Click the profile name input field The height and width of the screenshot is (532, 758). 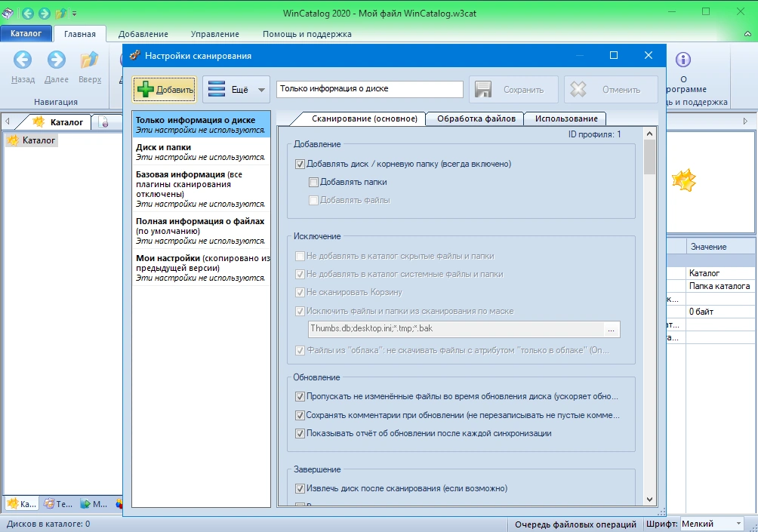(370, 89)
